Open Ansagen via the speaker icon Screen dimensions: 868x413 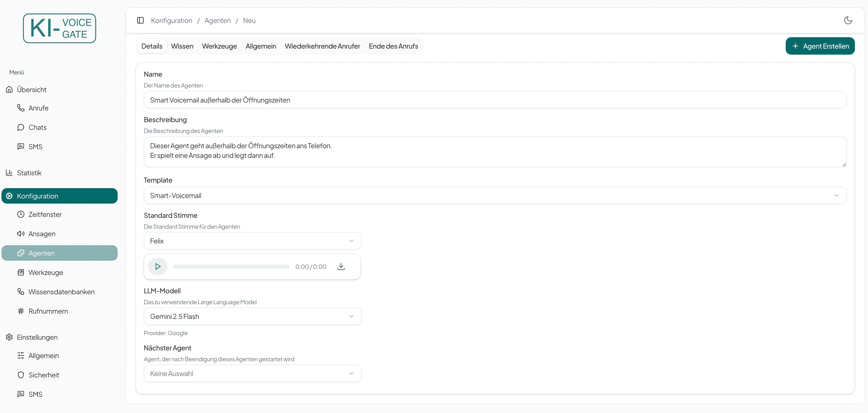pos(21,234)
